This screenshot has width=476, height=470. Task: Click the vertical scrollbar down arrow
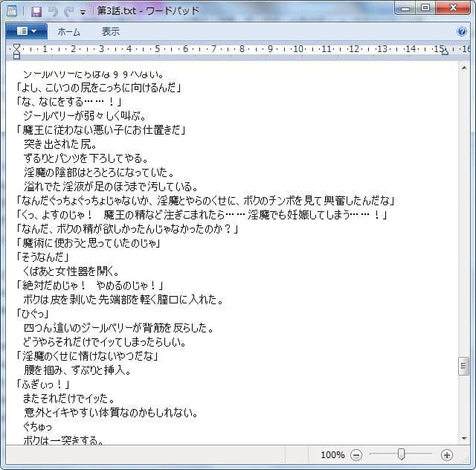[x=464, y=437]
